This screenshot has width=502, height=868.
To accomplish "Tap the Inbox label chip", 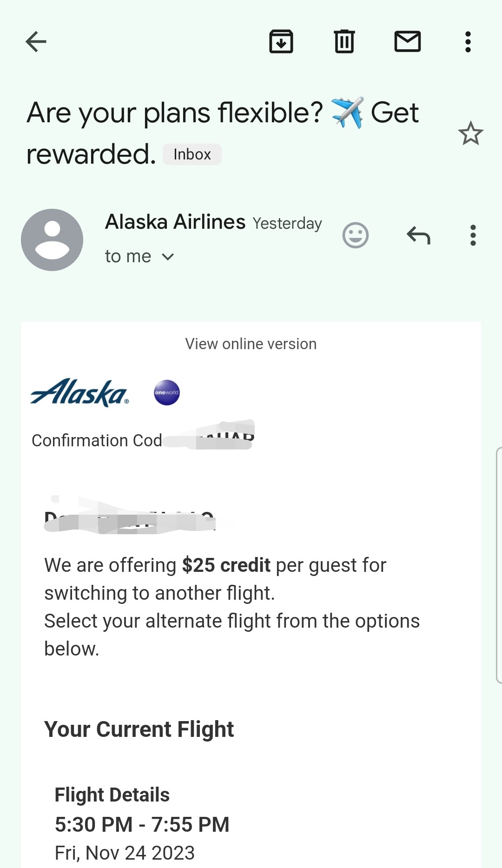I will 192,154.
